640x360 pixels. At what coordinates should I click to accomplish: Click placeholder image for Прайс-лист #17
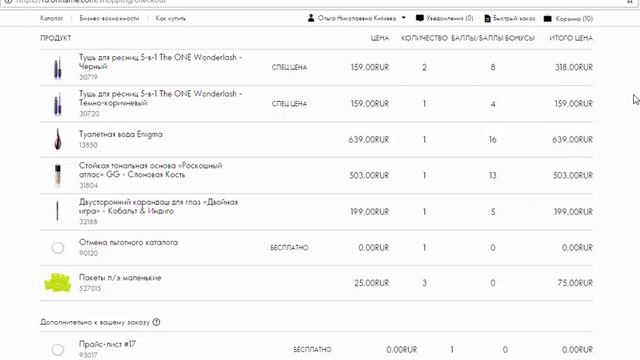coord(58,349)
